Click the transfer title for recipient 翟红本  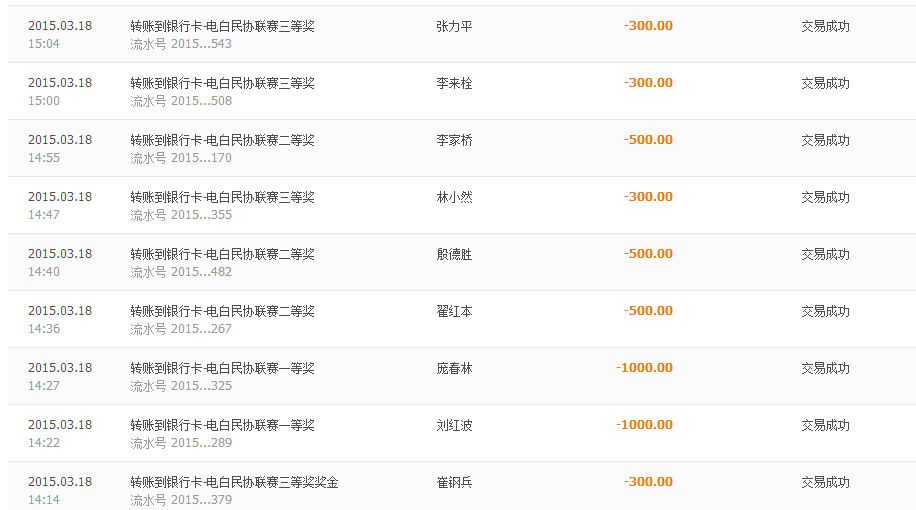coord(222,311)
